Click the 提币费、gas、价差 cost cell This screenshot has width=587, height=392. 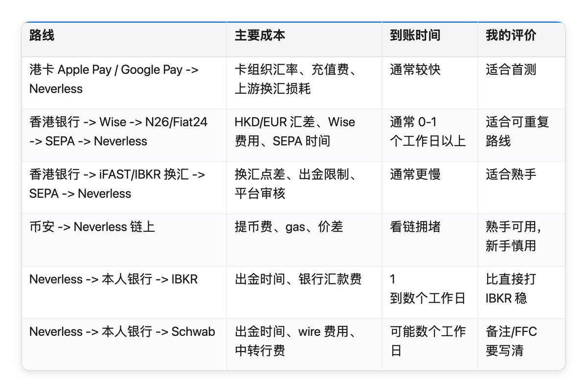click(304, 240)
